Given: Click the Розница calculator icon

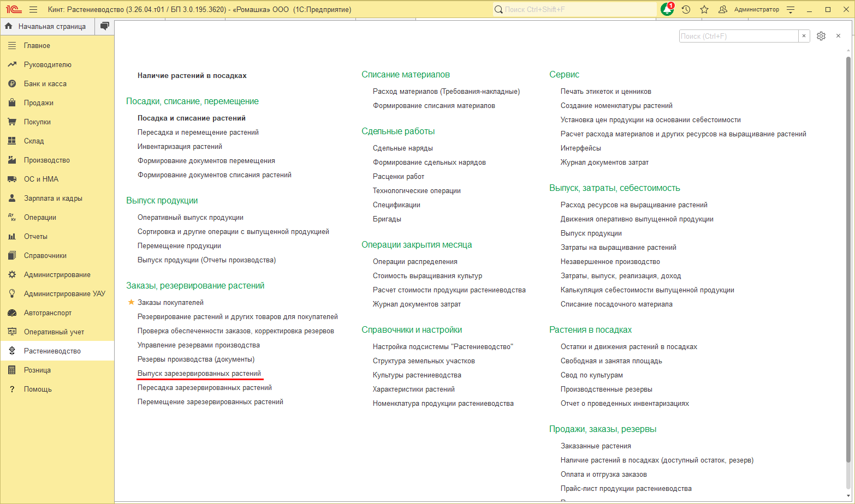Looking at the screenshot, I should 12,370.
